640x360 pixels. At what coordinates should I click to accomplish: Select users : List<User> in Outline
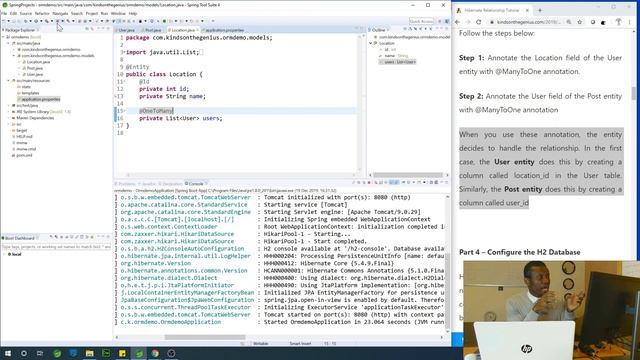coord(398,62)
